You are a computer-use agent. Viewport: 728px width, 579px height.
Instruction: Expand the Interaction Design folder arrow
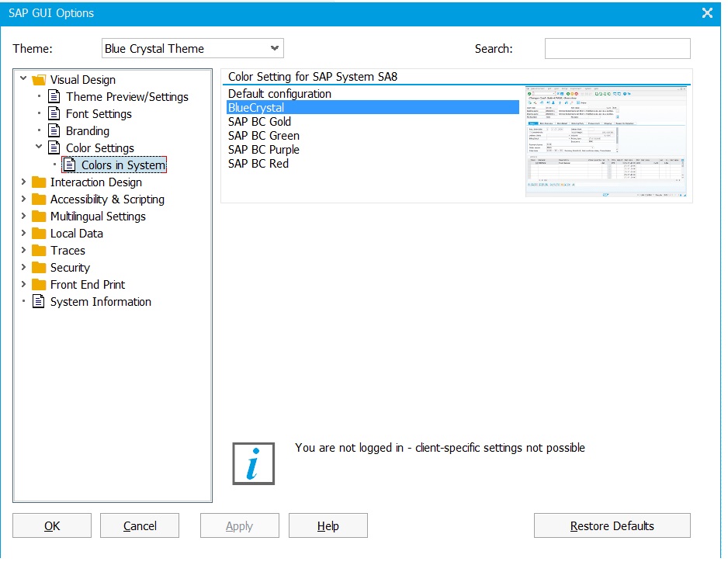pyautogui.click(x=23, y=182)
